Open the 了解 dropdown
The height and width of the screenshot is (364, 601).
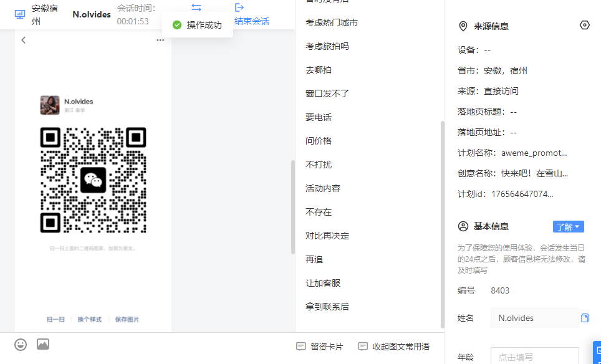pos(569,227)
